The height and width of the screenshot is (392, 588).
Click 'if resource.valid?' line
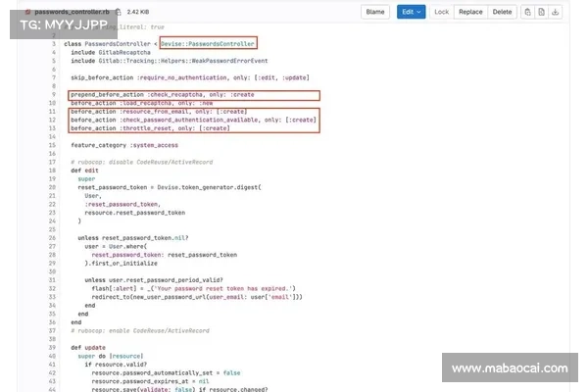pos(116,365)
